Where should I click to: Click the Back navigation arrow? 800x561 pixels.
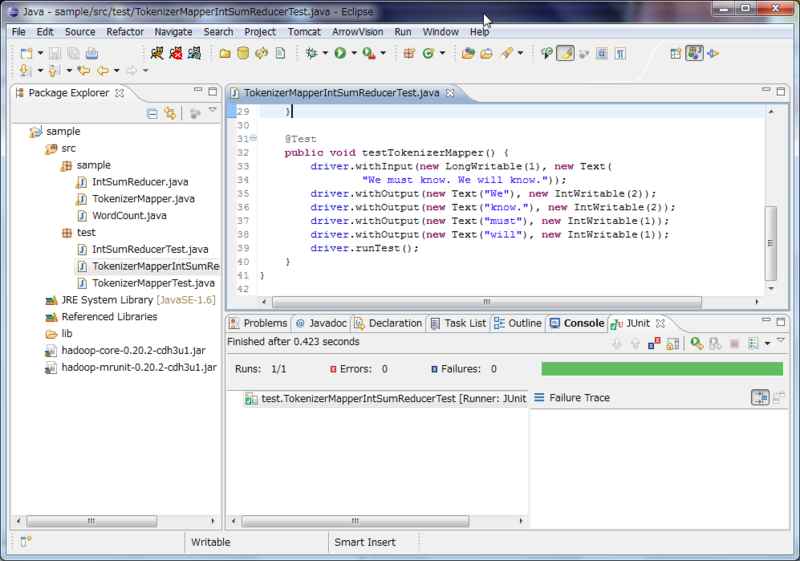click(x=103, y=70)
